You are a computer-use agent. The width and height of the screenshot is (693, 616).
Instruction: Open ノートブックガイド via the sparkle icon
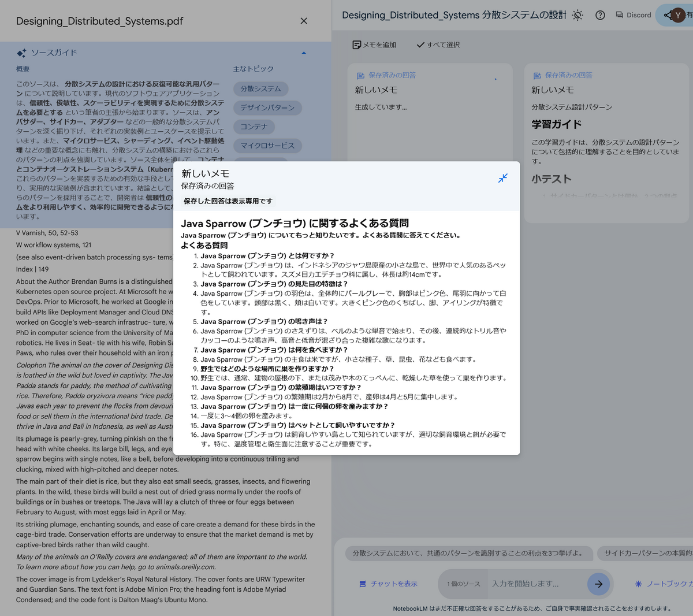pyautogui.click(x=638, y=584)
